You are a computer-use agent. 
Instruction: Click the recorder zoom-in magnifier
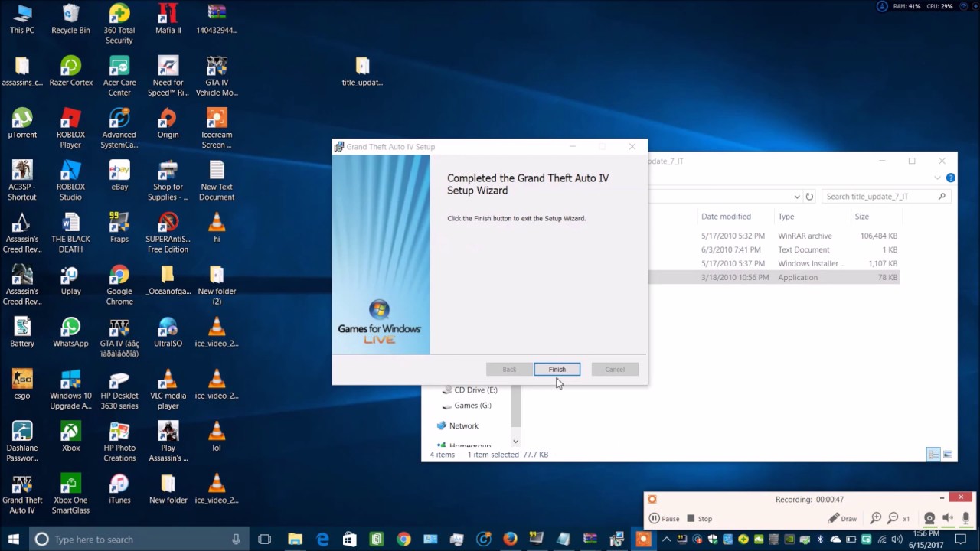876,518
